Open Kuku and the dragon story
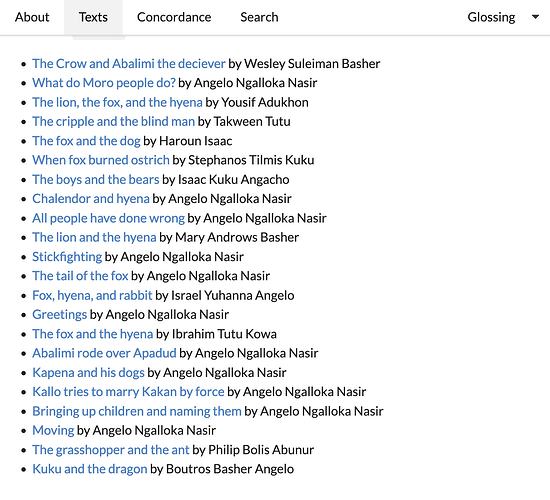The image size is (550, 500). (x=90, y=469)
